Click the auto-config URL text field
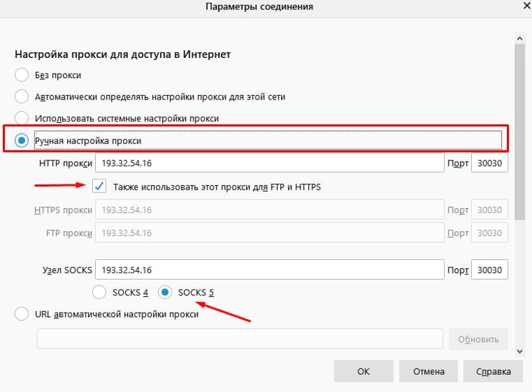 [x=240, y=339]
